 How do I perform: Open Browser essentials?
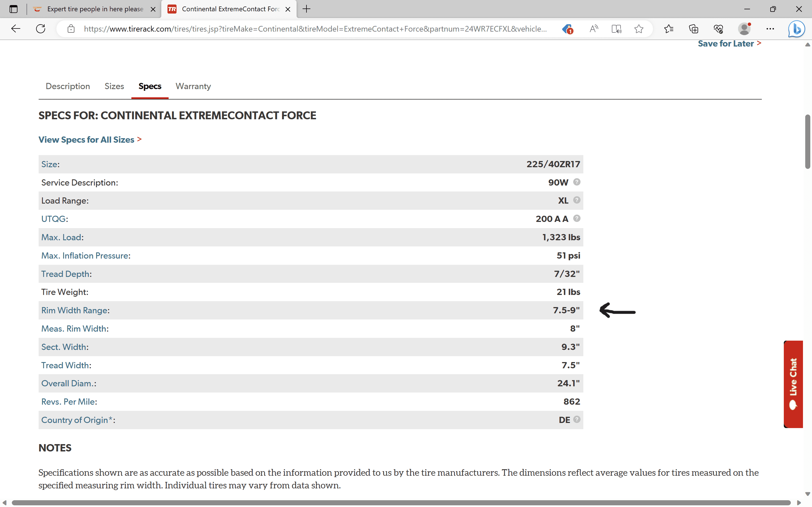(x=718, y=29)
